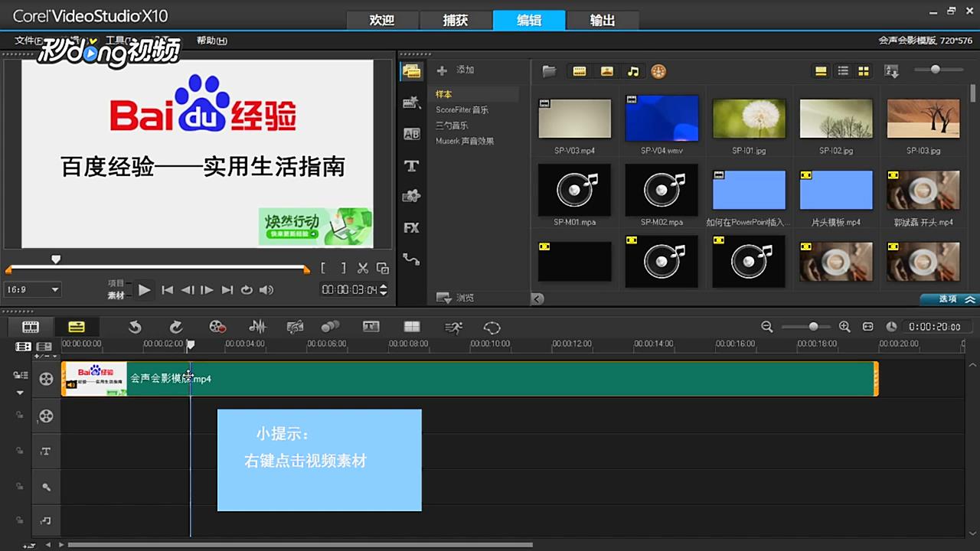Open the Welcome (欢迎) tab
This screenshot has height=551, width=980.
382,21
